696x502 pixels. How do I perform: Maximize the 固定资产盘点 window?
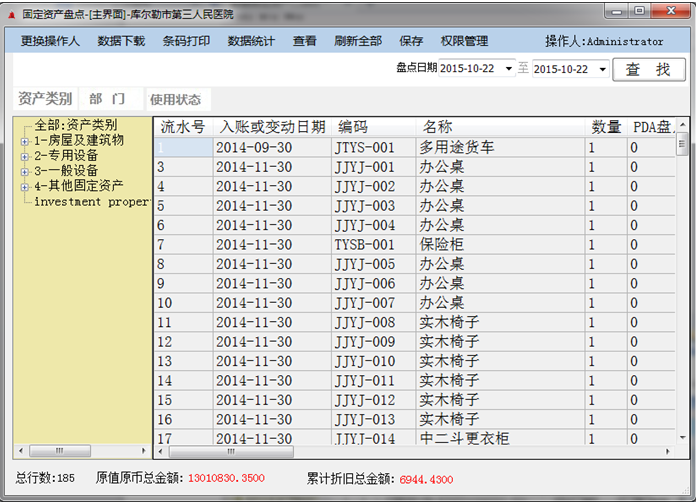click(x=639, y=11)
